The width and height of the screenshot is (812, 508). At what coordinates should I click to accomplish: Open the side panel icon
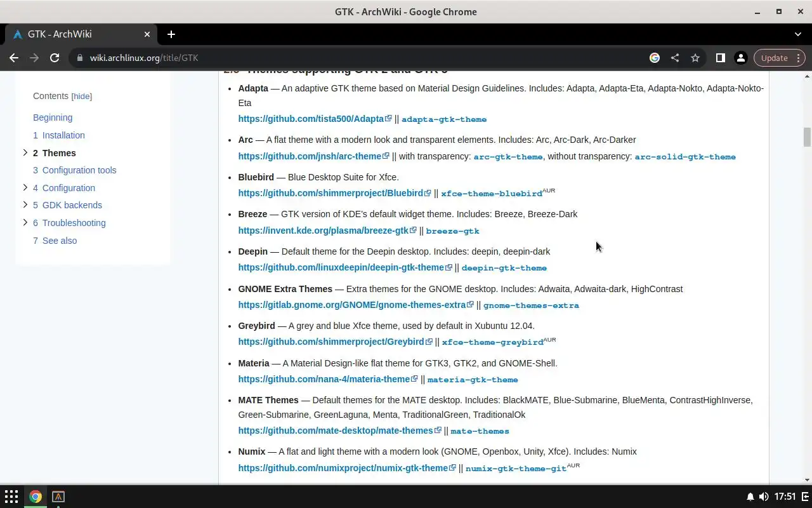[720, 58]
